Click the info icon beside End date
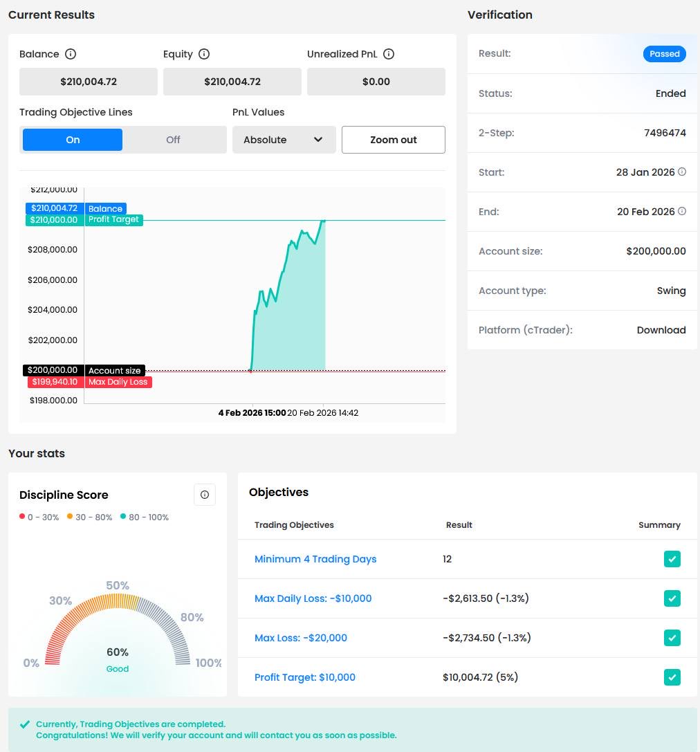700x752 pixels. [x=682, y=211]
